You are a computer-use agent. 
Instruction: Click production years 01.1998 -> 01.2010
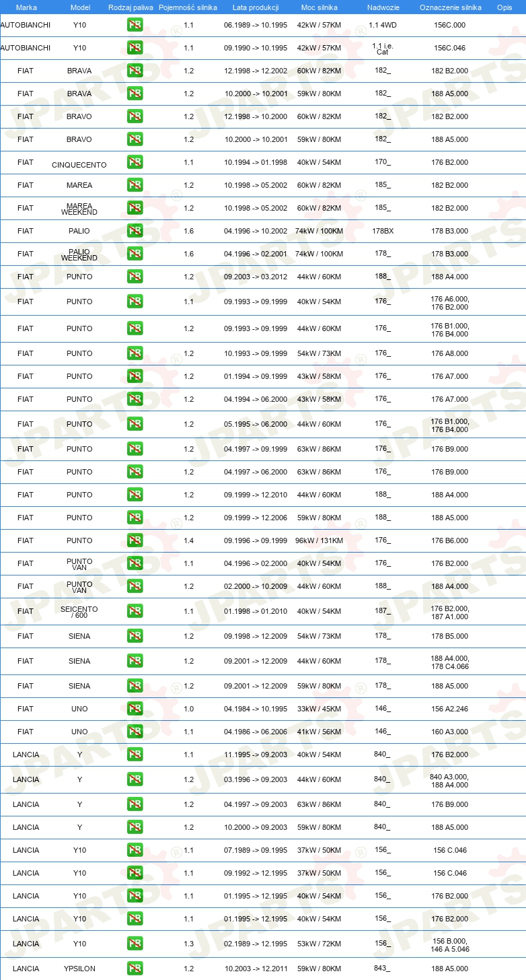[x=256, y=611]
